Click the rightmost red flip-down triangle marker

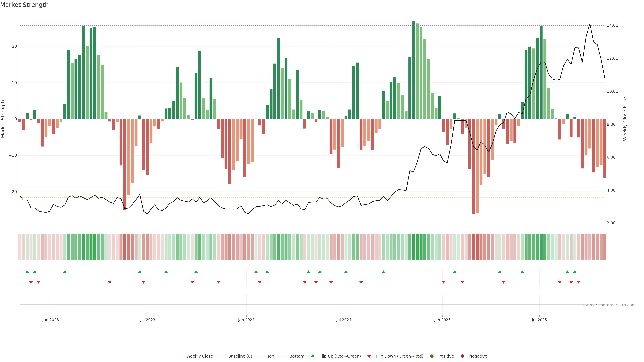coord(578,282)
